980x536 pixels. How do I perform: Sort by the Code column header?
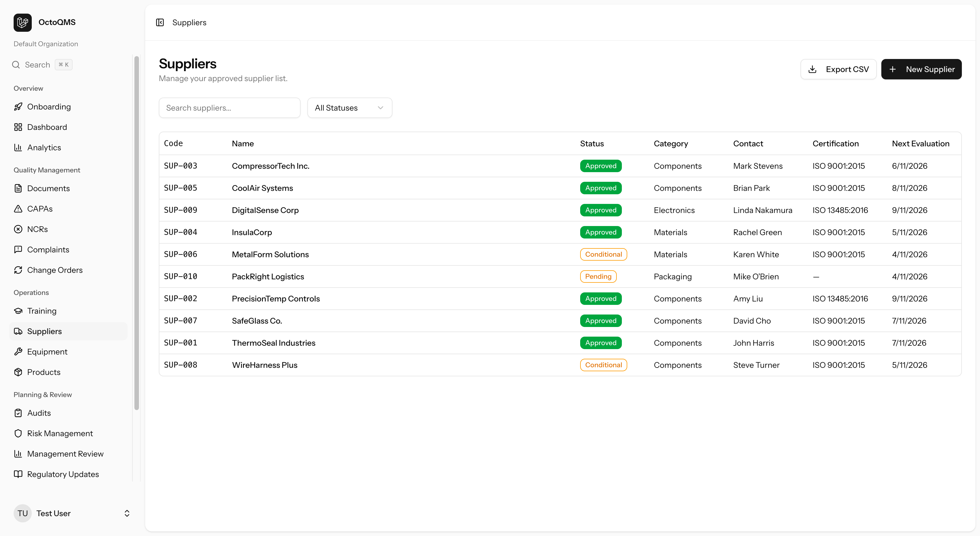point(173,144)
